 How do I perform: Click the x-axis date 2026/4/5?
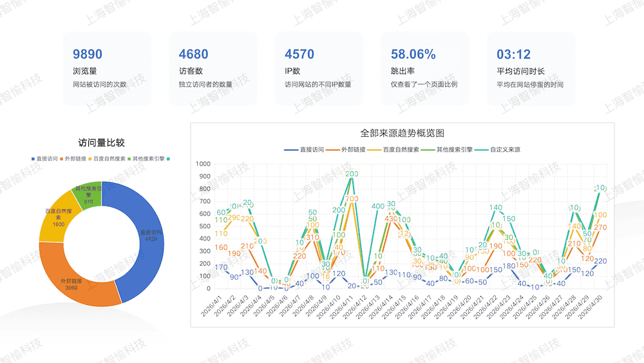pos(263,306)
